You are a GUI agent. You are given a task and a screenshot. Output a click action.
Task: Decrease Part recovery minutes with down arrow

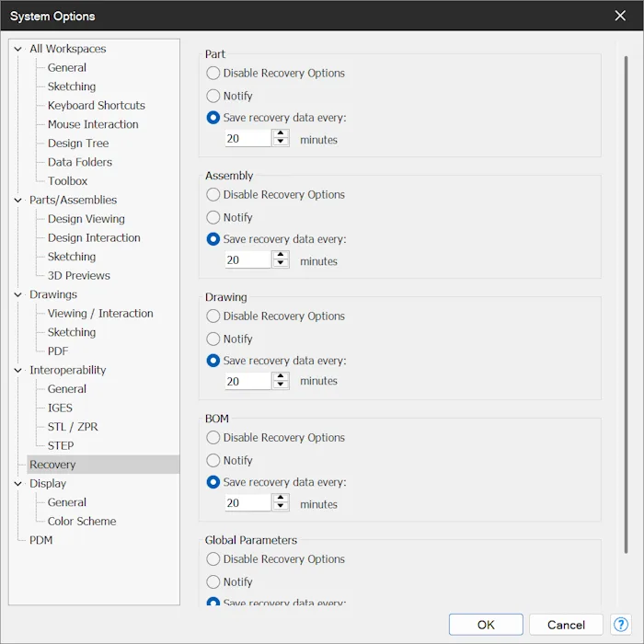click(281, 142)
